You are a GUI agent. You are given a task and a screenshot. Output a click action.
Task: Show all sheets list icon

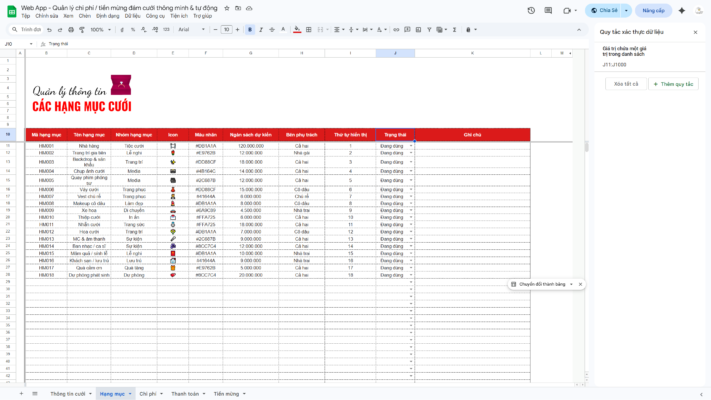coord(35,394)
